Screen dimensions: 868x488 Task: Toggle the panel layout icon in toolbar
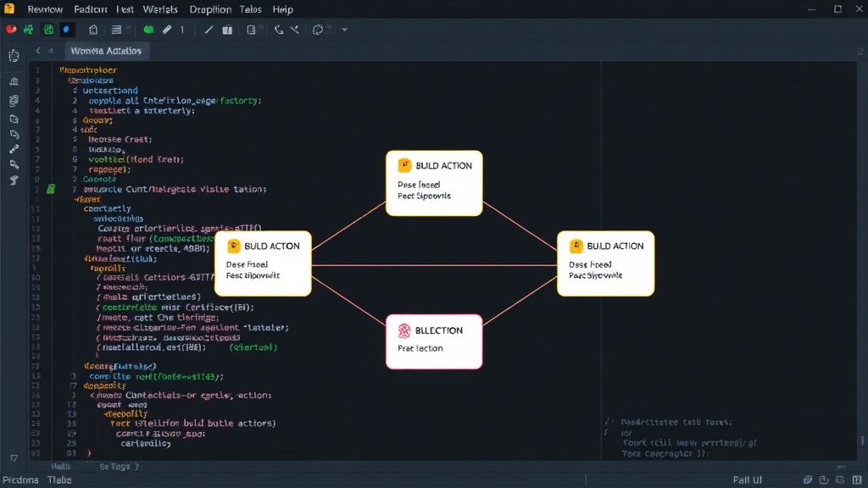click(x=251, y=30)
